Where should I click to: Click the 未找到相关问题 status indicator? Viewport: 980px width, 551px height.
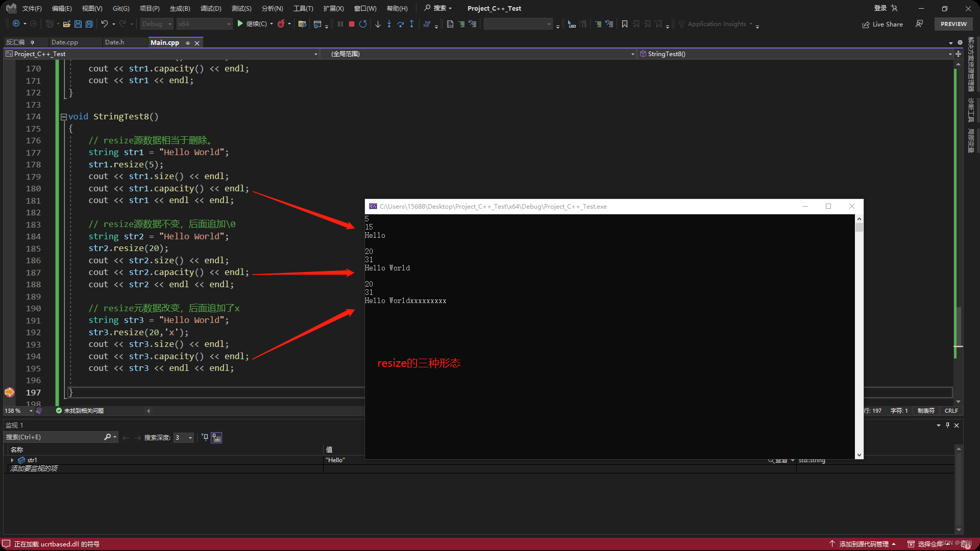click(80, 411)
